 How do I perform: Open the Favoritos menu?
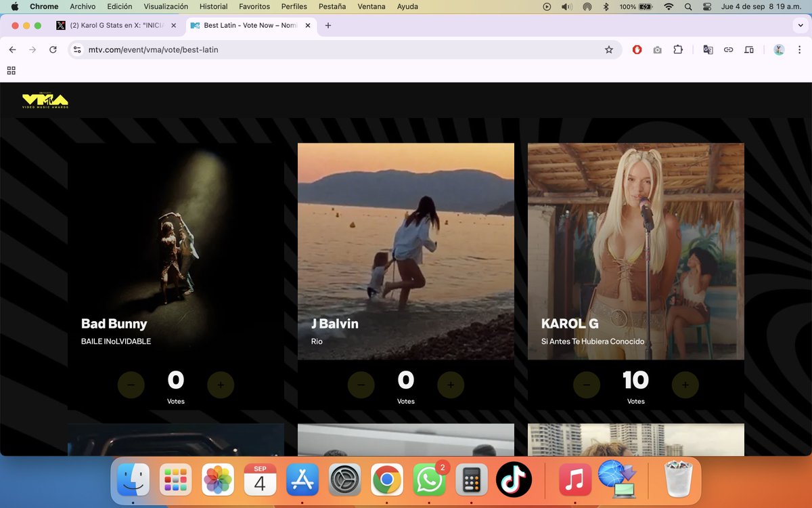click(254, 6)
